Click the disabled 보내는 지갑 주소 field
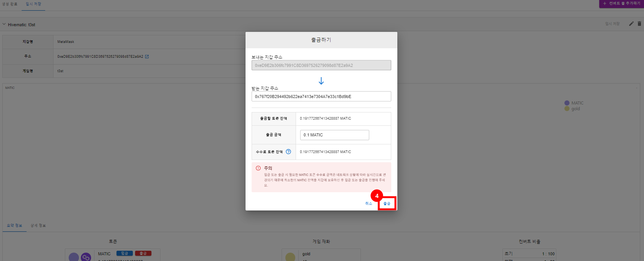This screenshot has width=644, height=261. pos(321,65)
